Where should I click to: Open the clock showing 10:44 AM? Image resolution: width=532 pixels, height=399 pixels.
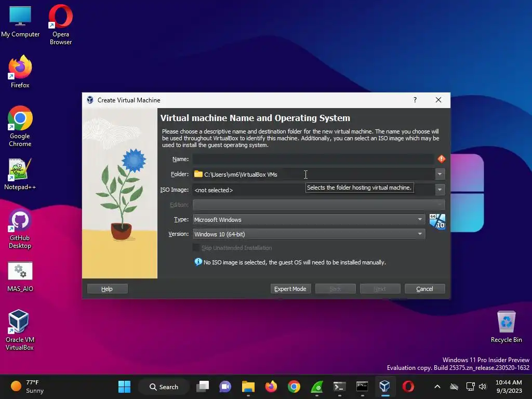[x=509, y=387]
